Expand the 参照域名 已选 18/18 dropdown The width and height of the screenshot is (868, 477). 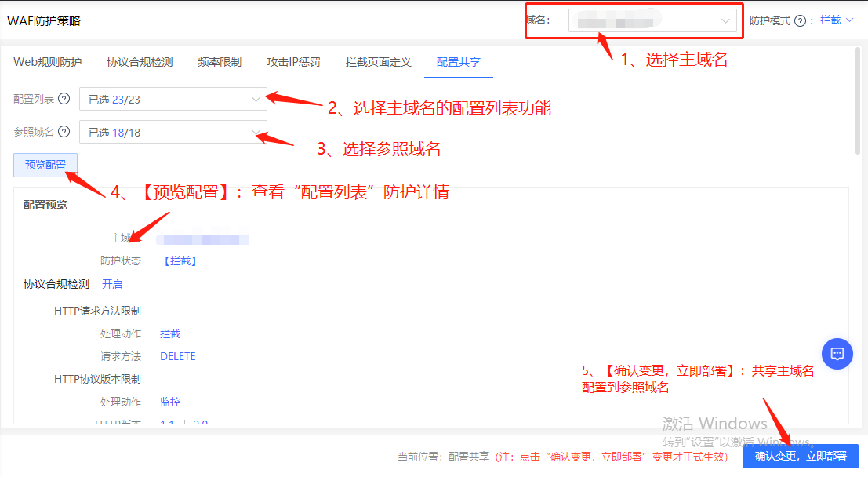click(x=173, y=133)
